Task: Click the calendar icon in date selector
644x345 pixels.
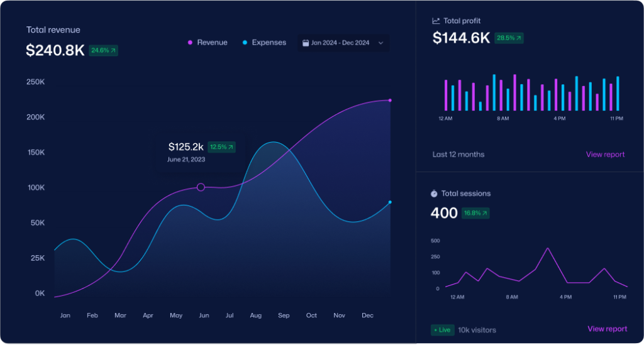Action: tap(306, 43)
